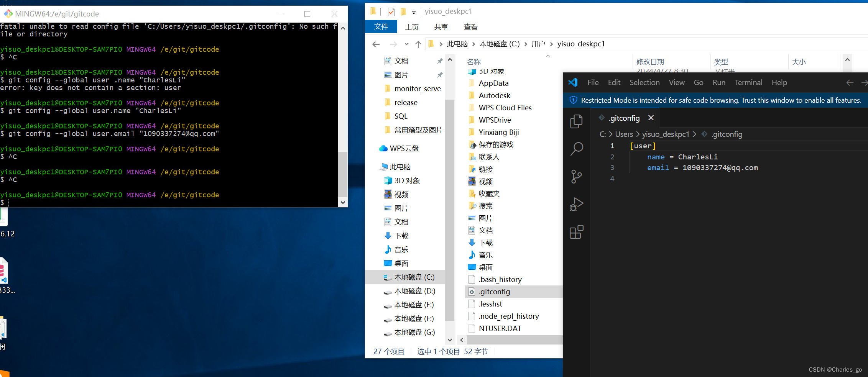
Task: Click 用户 in the address bar
Action: [538, 44]
